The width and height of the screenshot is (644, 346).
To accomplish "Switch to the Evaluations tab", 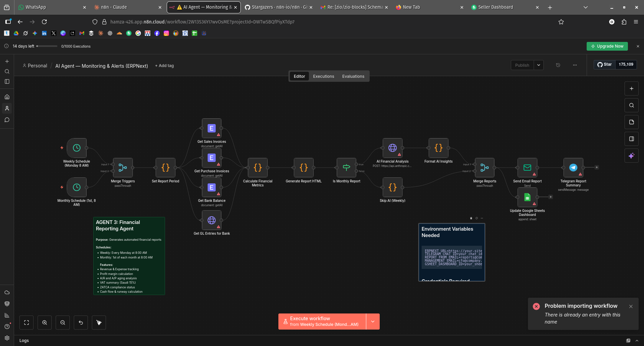I will coord(353,76).
